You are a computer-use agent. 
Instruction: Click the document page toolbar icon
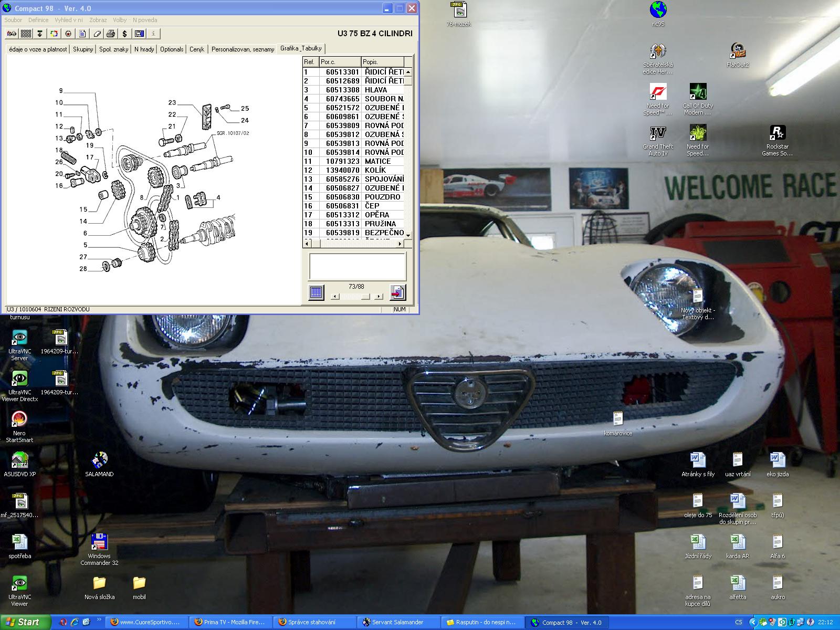[82, 34]
